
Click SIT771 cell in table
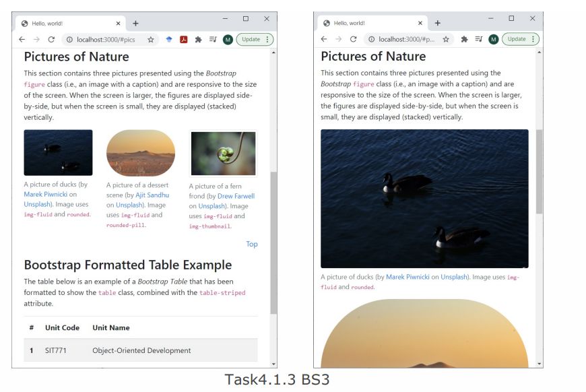point(56,350)
